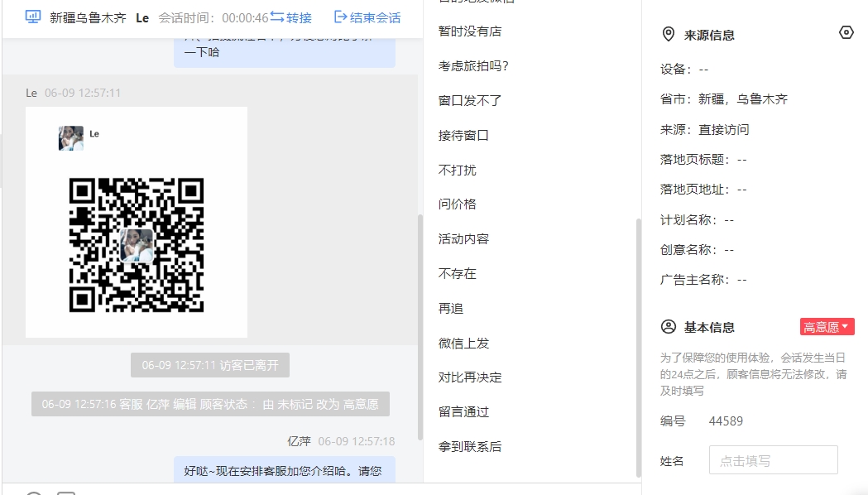Viewport: 868px width, 495px height.
Task: Select quick reply 考虑旅拍吗?
Action: (x=473, y=66)
